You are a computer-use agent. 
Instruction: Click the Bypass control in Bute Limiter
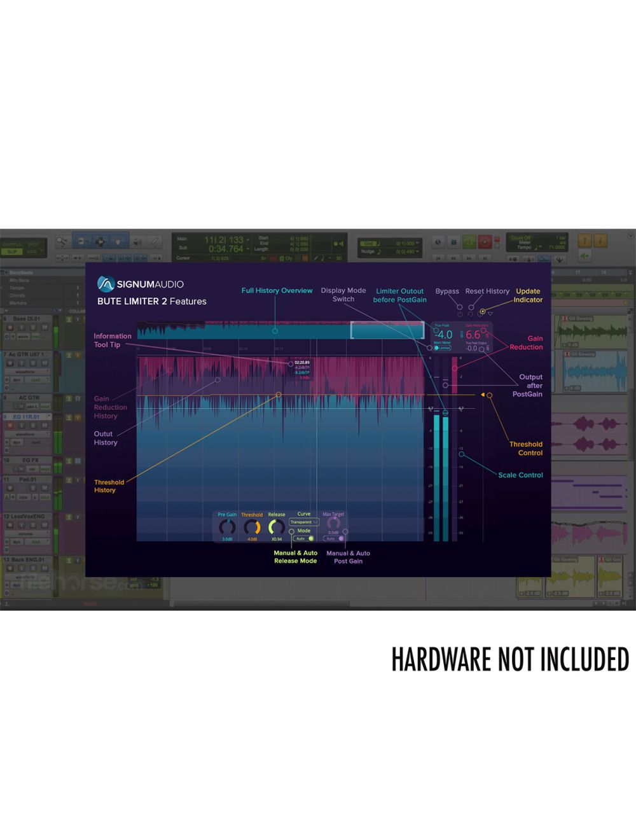click(460, 314)
